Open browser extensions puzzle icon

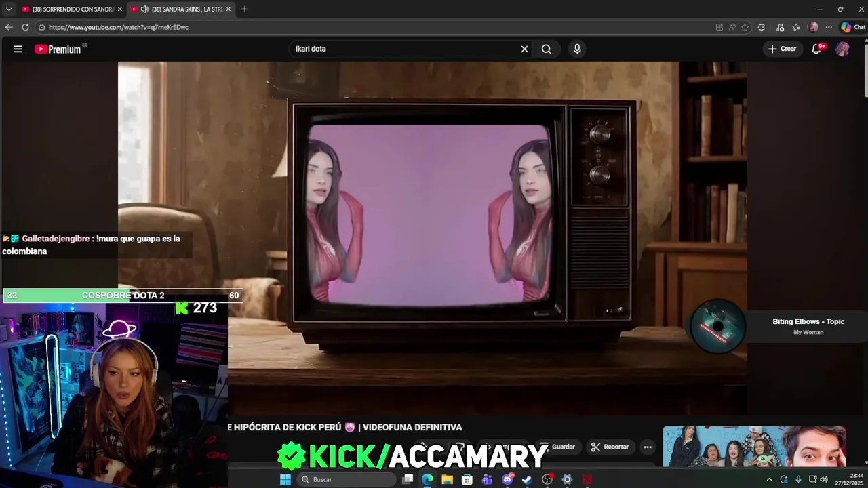[762, 27]
